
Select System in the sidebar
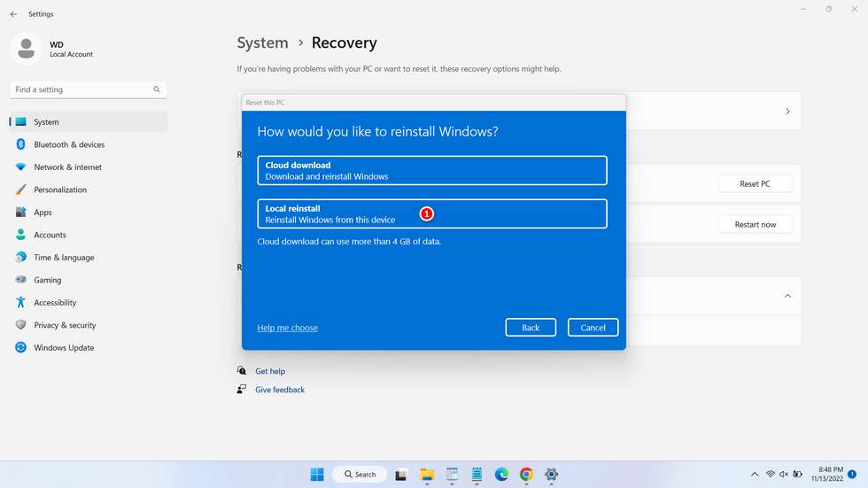(89, 121)
